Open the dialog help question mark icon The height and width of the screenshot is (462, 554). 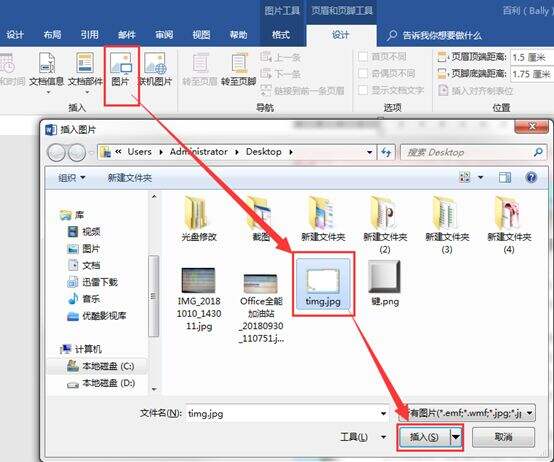coord(531,177)
